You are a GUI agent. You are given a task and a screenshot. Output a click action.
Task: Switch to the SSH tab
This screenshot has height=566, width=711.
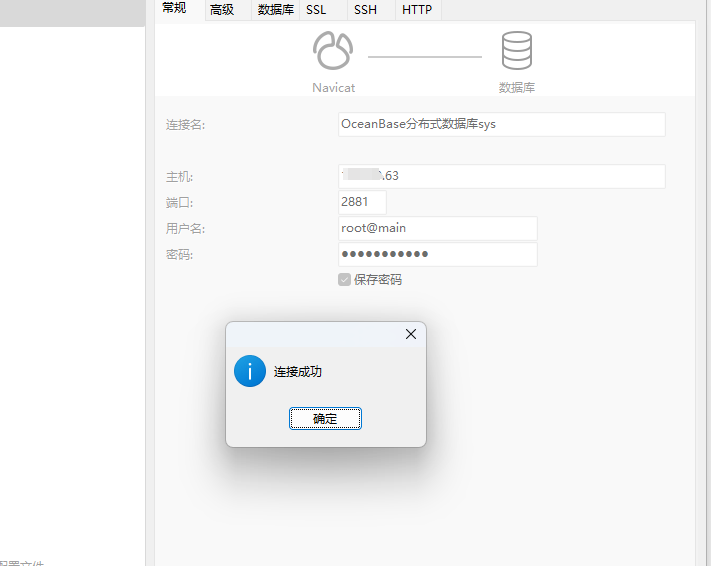[365, 10]
